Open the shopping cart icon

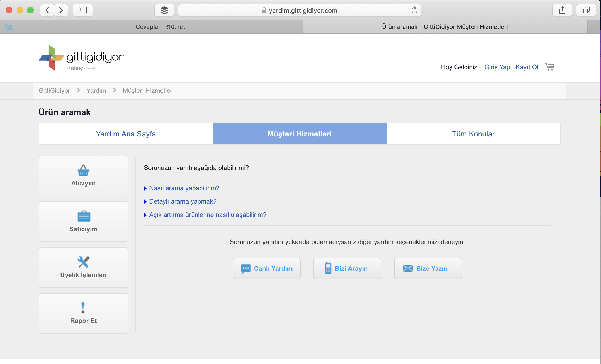pos(549,67)
